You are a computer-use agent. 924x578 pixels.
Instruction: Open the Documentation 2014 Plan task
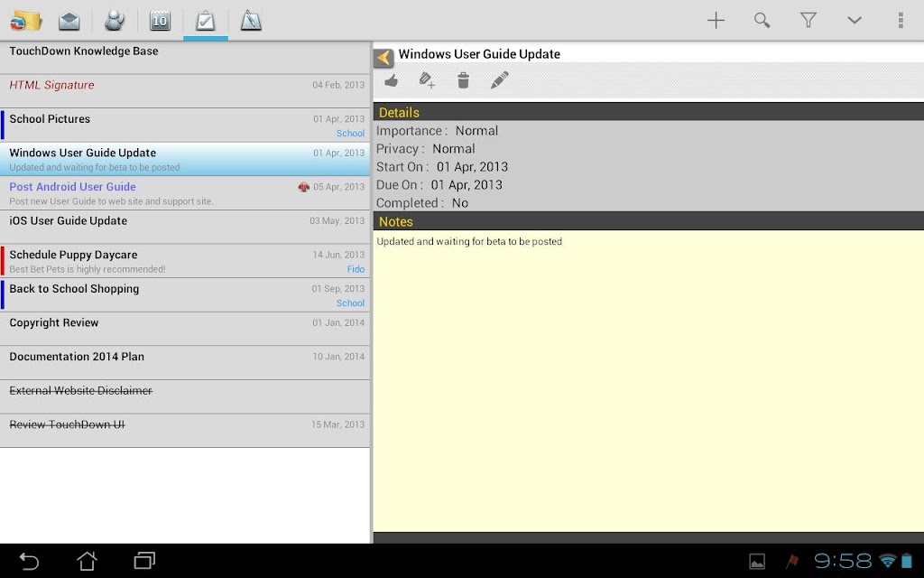[185, 363]
